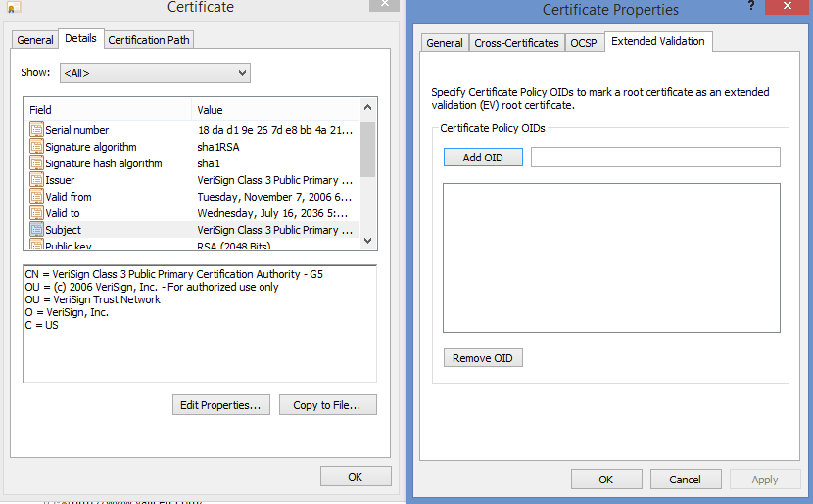
Task: Switch to General tab in Certificate Properties
Action: (445, 43)
